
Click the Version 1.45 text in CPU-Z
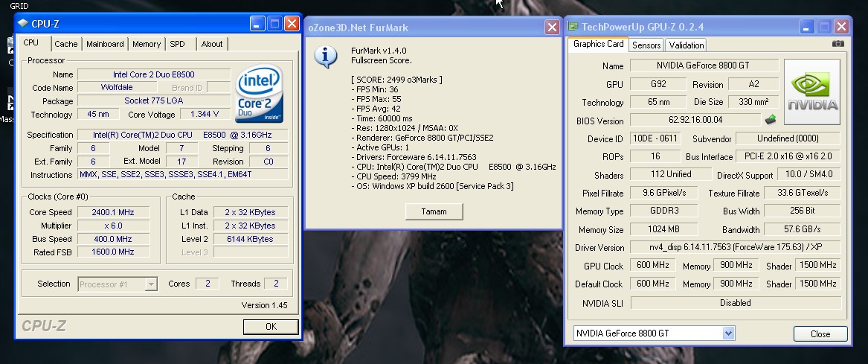264,305
